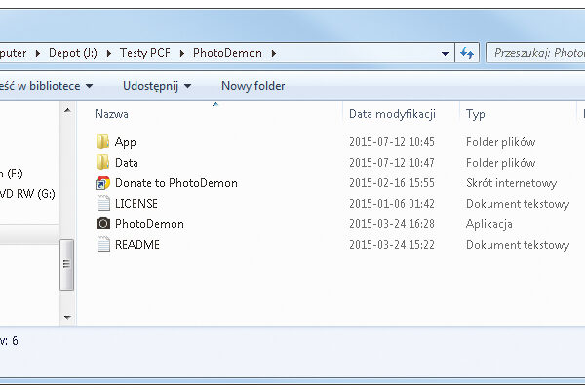Open the Data folder icon
Image resolution: width=585 pixels, height=392 pixels.
[103, 163]
